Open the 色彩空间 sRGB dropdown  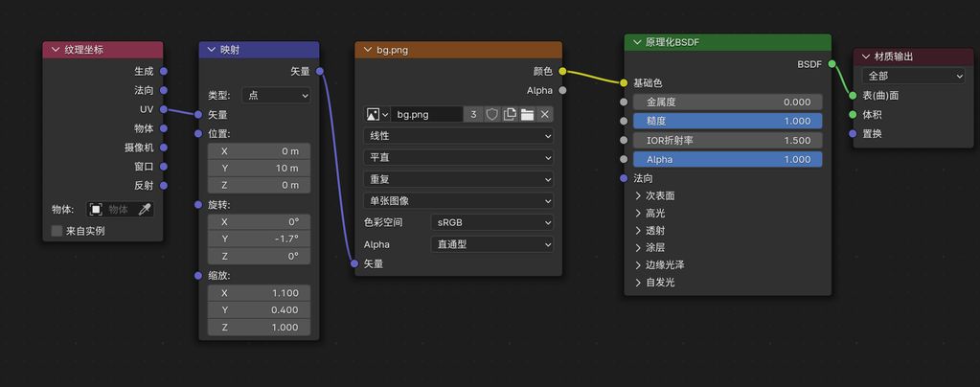click(x=492, y=222)
